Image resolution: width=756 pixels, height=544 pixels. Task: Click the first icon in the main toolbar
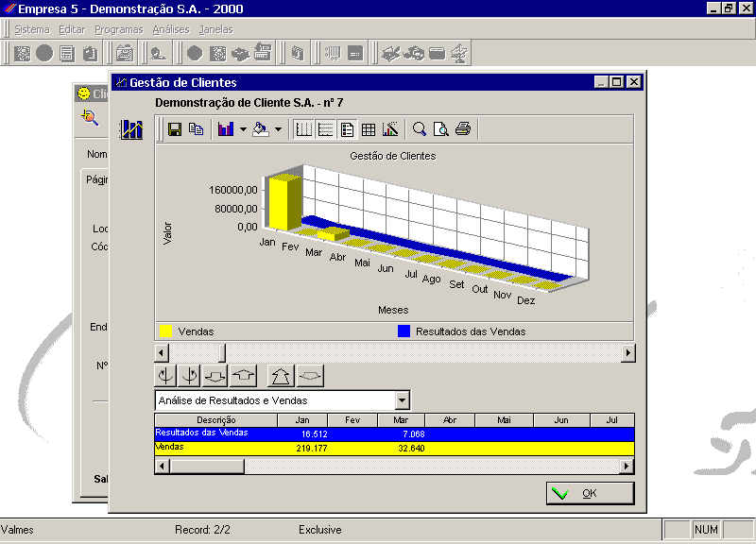point(22,53)
